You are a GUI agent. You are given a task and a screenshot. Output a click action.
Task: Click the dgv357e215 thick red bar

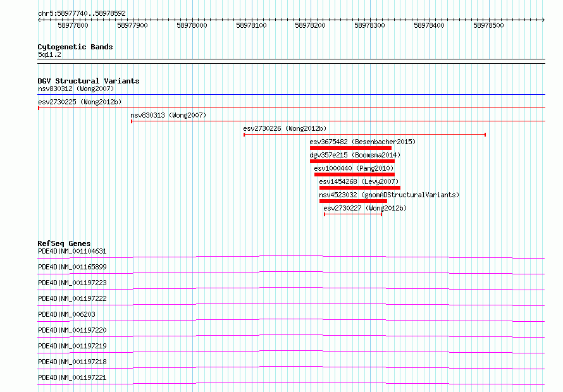click(352, 161)
